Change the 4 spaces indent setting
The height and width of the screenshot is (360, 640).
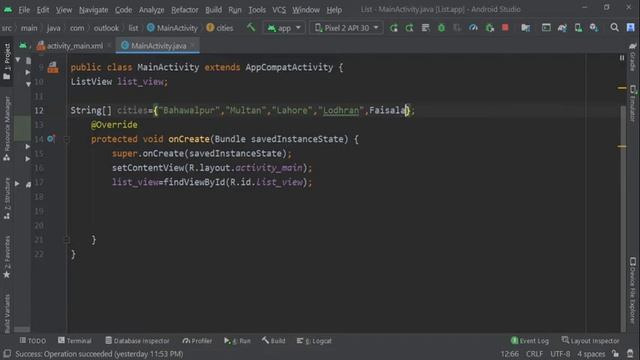click(x=591, y=353)
